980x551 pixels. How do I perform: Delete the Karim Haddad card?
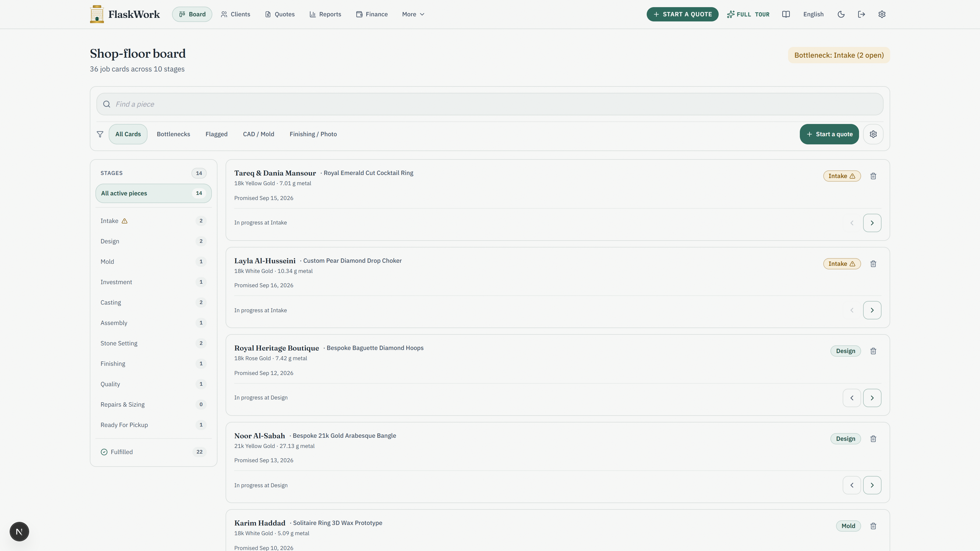tap(873, 526)
